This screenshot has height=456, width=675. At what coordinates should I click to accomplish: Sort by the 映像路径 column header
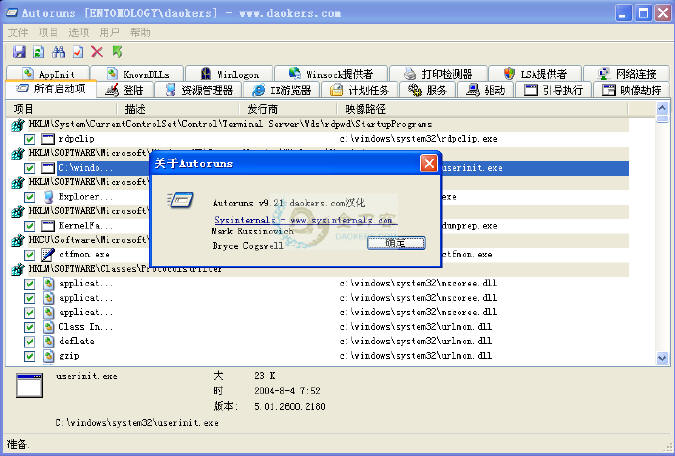point(483,109)
